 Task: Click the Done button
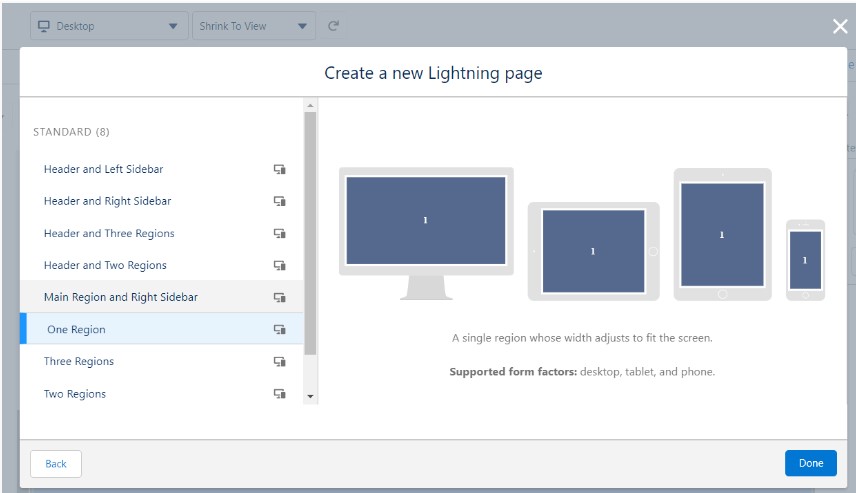[x=810, y=463]
